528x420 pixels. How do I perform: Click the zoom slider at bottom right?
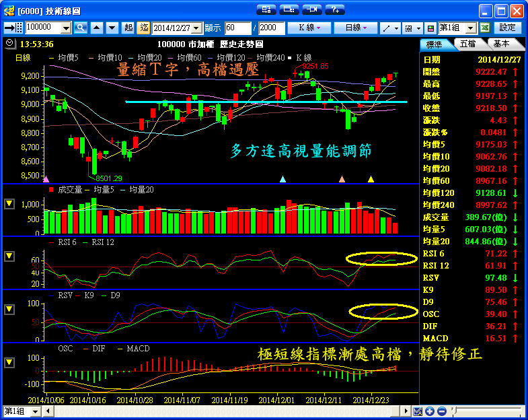tap(484, 411)
